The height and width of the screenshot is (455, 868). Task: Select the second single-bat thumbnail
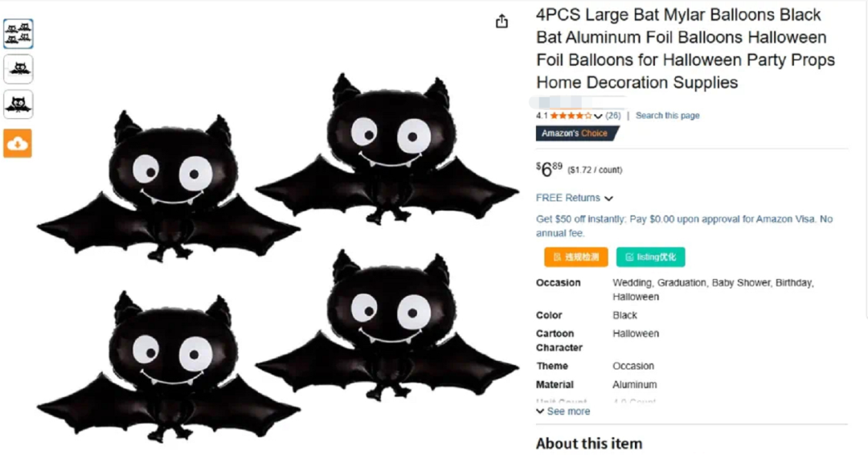[x=18, y=69]
